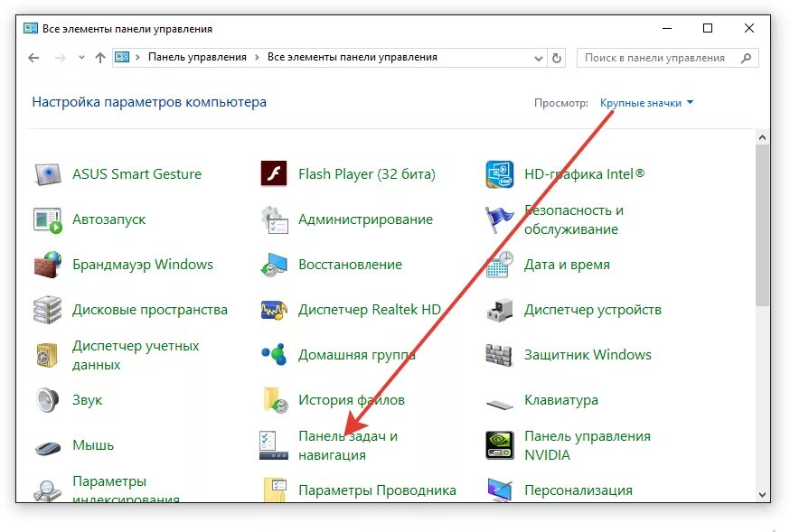Open Flash Player (32 бита) link
Viewport: 790px width, 532px height.
[367, 174]
